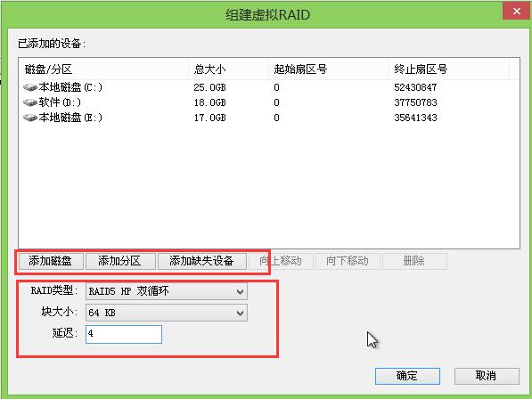
Task: Click the 添加磁盘 button
Action: (x=51, y=261)
